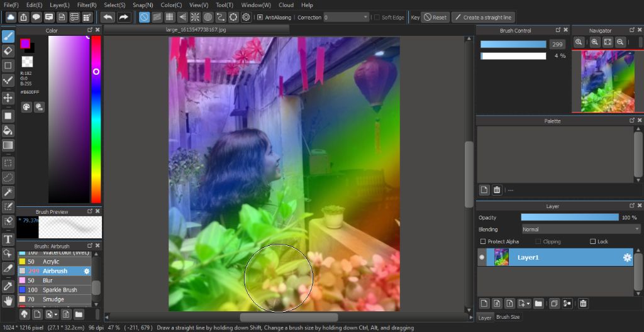Viewport: 644px width, 332px height.
Task: Open the Layer(L) menu
Action: [60, 5]
